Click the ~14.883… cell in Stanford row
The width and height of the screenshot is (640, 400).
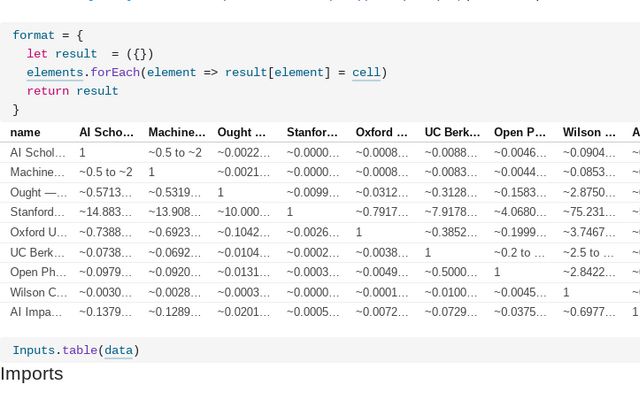pyautogui.click(x=105, y=212)
